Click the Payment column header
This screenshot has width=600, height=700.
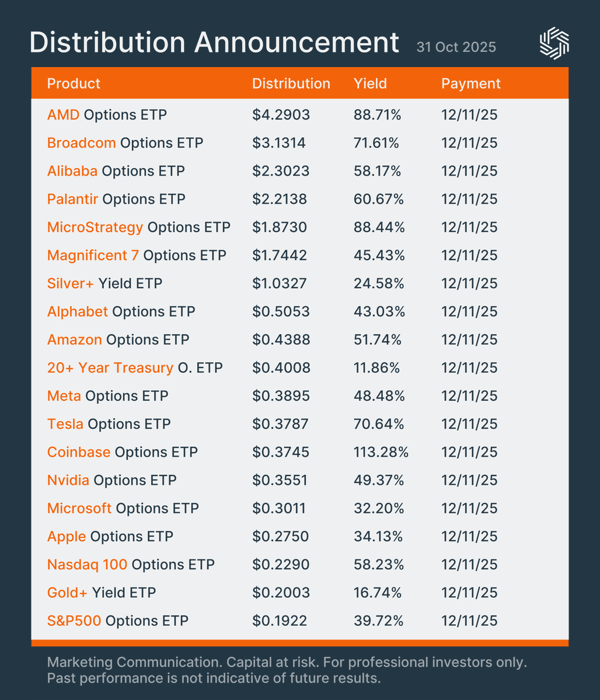470,83
